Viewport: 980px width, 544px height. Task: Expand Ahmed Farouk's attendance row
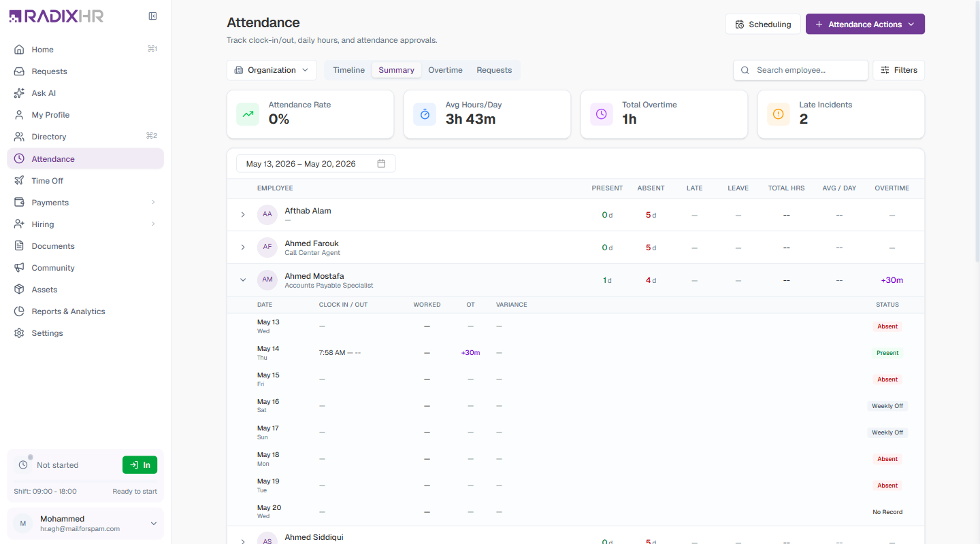coord(243,248)
